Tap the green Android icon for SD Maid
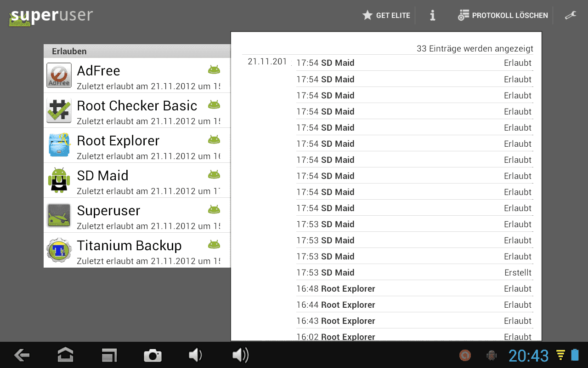 (x=214, y=174)
